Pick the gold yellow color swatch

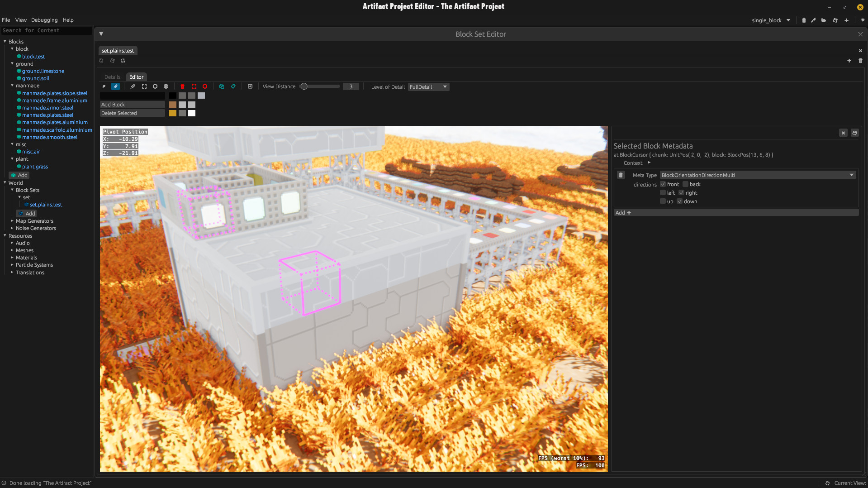tap(173, 113)
